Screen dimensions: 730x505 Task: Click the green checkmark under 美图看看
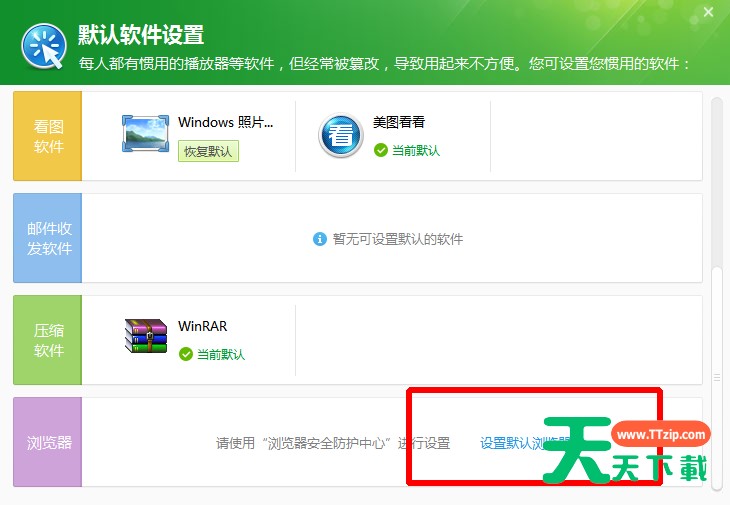coord(380,150)
